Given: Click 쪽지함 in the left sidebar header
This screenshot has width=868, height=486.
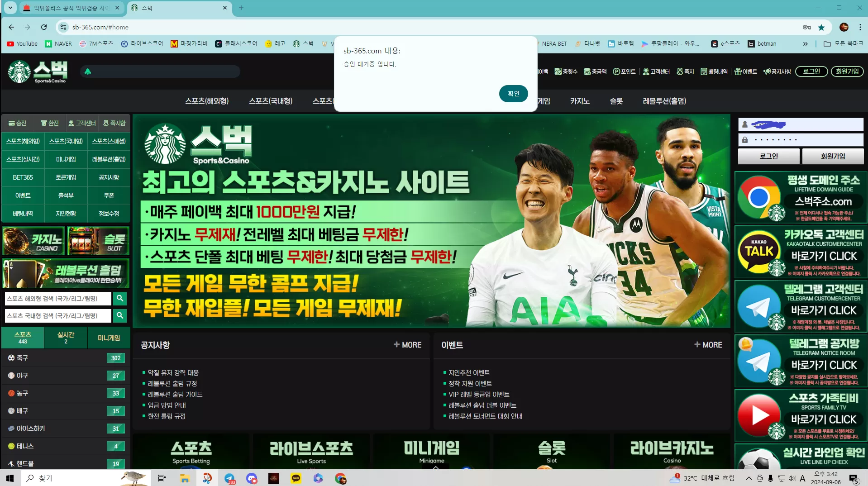Looking at the screenshot, I should click(114, 123).
